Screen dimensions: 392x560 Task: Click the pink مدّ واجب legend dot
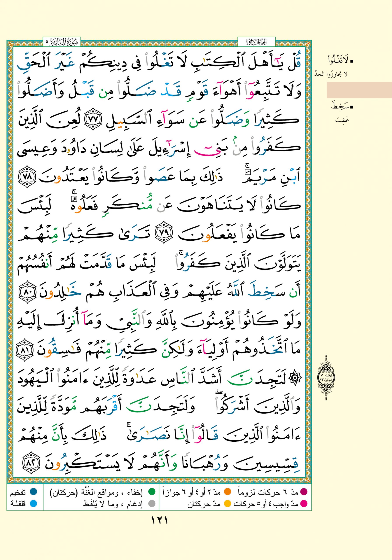tap(304, 503)
